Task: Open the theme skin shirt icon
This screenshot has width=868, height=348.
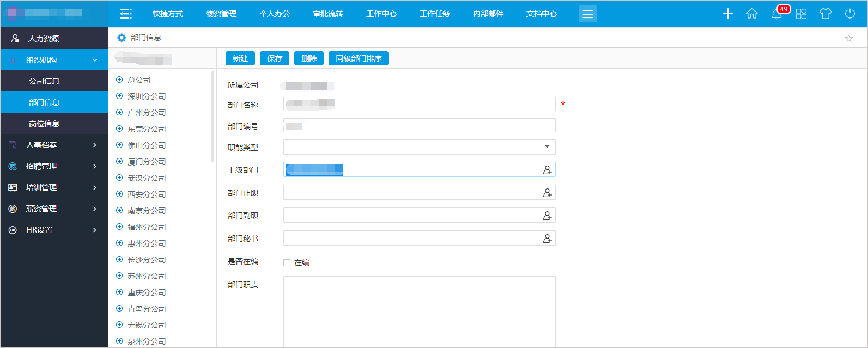Action: tap(825, 14)
